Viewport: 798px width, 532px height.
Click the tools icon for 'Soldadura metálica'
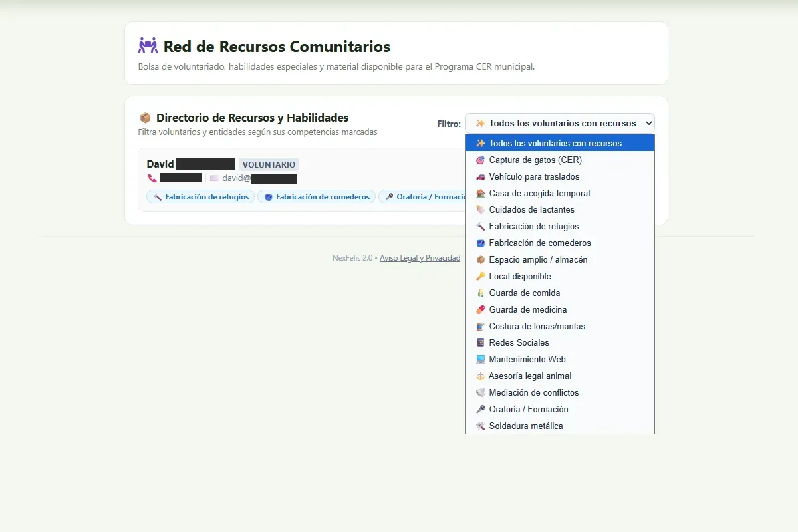(x=481, y=426)
